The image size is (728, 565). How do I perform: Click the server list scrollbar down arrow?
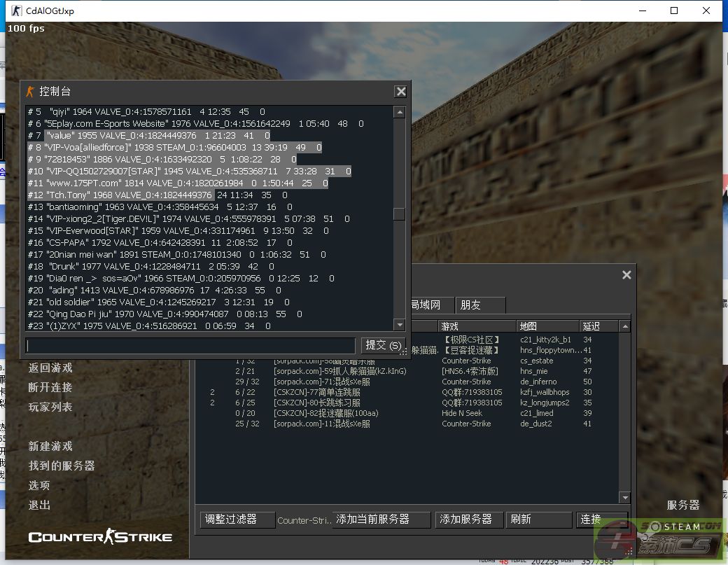(625, 497)
